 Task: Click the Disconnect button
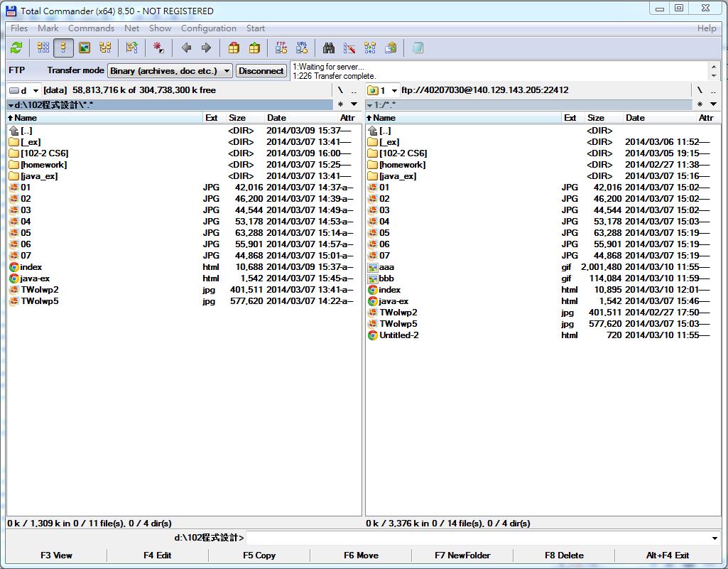[x=261, y=70]
